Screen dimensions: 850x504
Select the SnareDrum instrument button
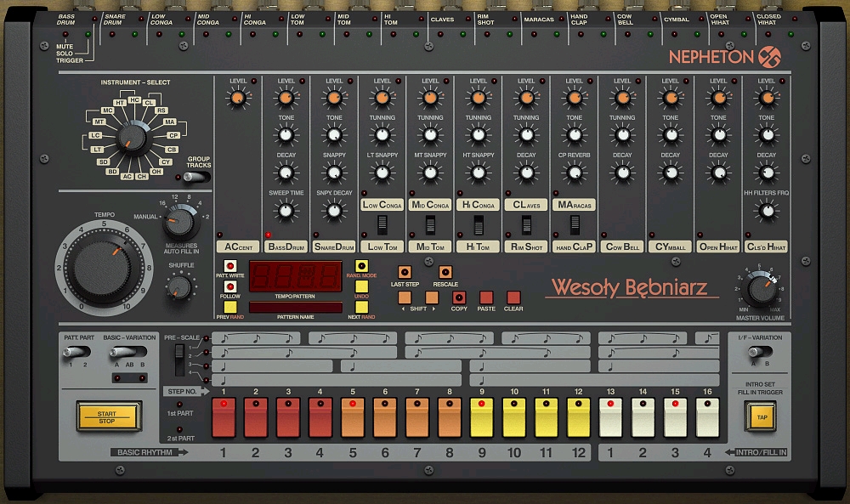pos(334,246)
